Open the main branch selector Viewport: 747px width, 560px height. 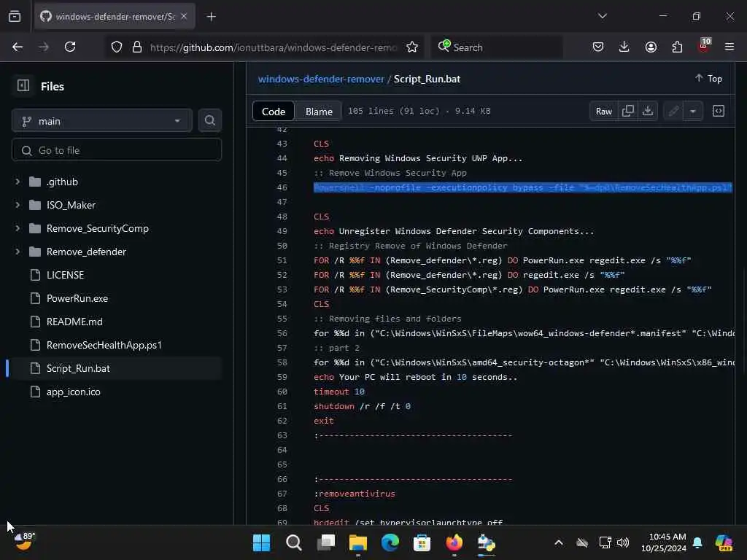pyautogui.click(x=102, y=121)
